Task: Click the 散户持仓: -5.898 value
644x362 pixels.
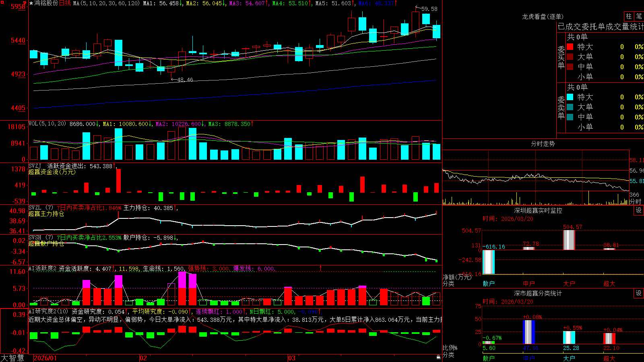Action: 148,238
